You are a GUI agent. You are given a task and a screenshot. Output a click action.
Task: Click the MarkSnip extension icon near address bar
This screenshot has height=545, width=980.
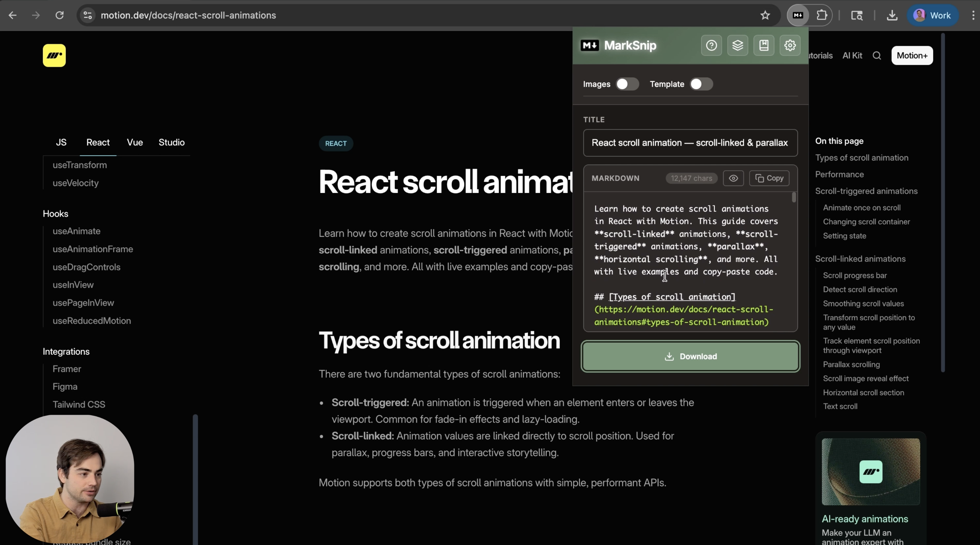coord(798,15)
